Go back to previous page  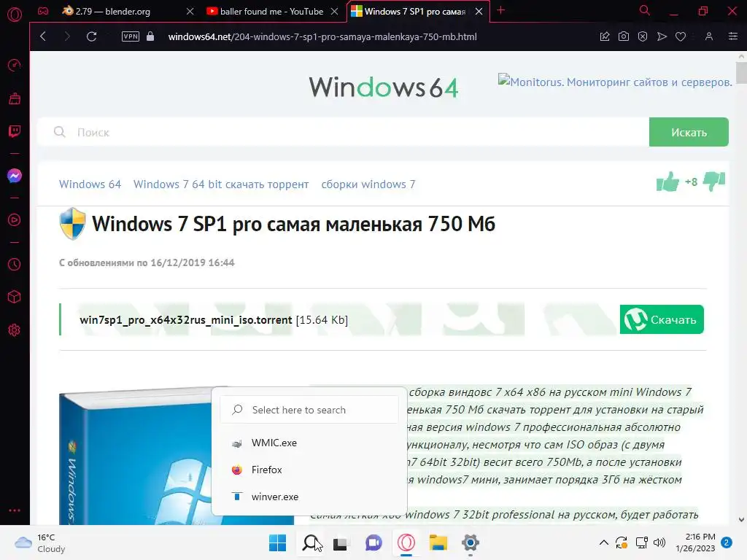click(x=43, y=36)
